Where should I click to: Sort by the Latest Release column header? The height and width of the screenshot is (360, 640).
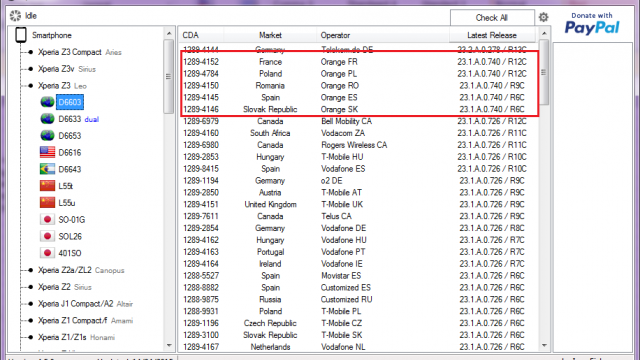[492, 35]
